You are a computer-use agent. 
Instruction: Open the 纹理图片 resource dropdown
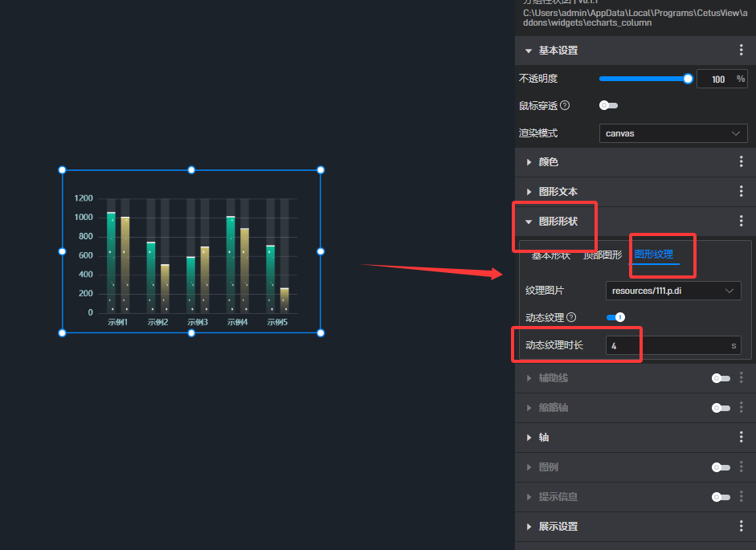pyautogui.click(x=673, y=291)
